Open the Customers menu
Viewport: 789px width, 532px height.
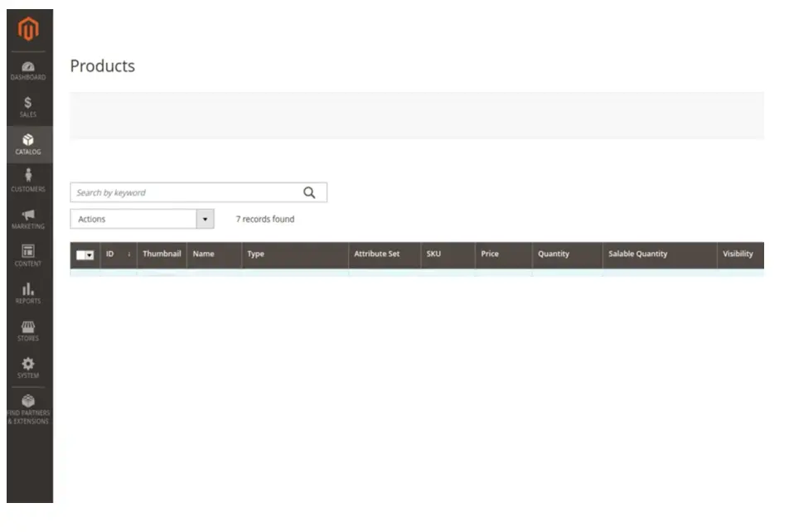pyautogui.click(x=28, y=181)
